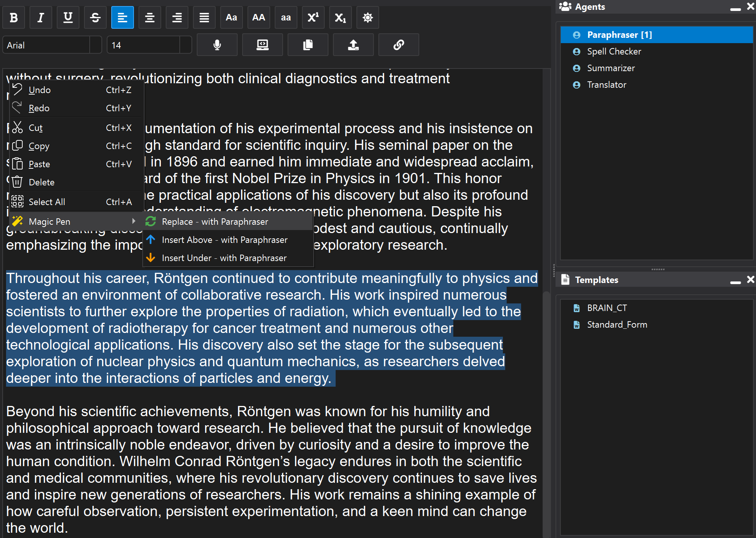Expand the Magic Pen submenu arrow
Viewport: 756px width, 538px height.
(x=134, y=221)
